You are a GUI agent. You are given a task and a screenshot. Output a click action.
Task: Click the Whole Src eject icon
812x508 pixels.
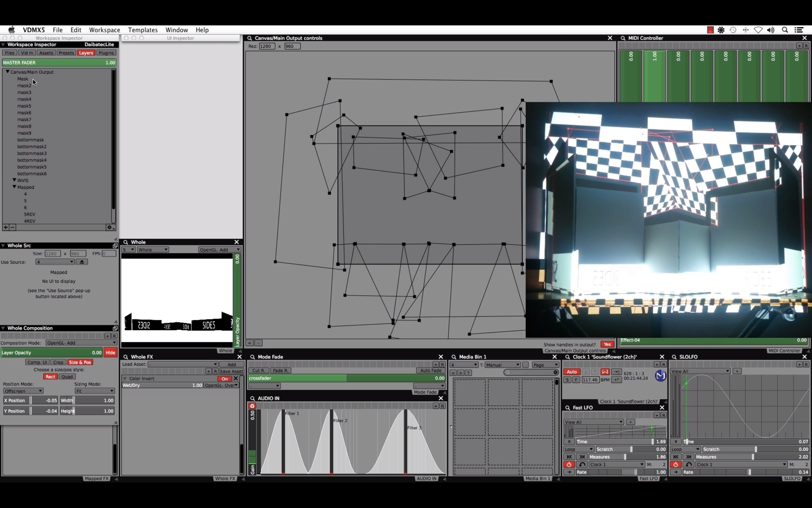pyautogui.click(x=82, y=262)
